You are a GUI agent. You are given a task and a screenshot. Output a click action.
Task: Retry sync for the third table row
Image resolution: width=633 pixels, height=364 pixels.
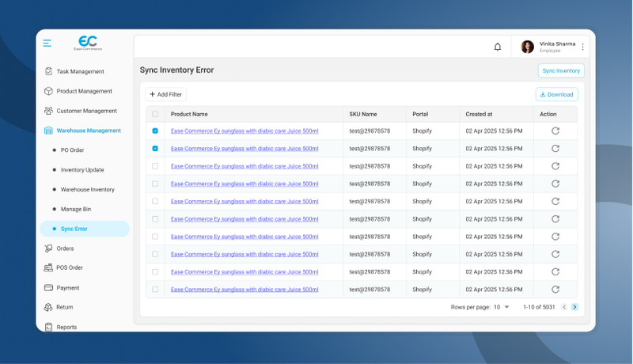pyautogui.click(x=555, y=166)
